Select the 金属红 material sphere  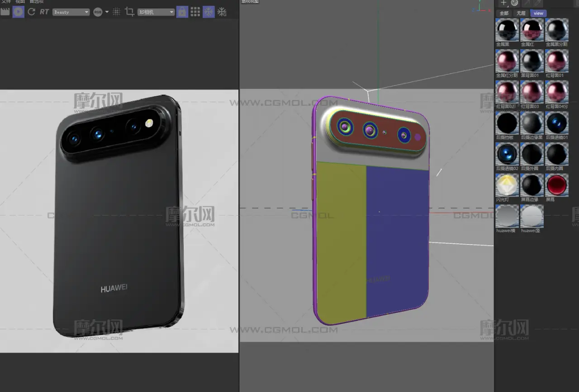pos(532,30)
